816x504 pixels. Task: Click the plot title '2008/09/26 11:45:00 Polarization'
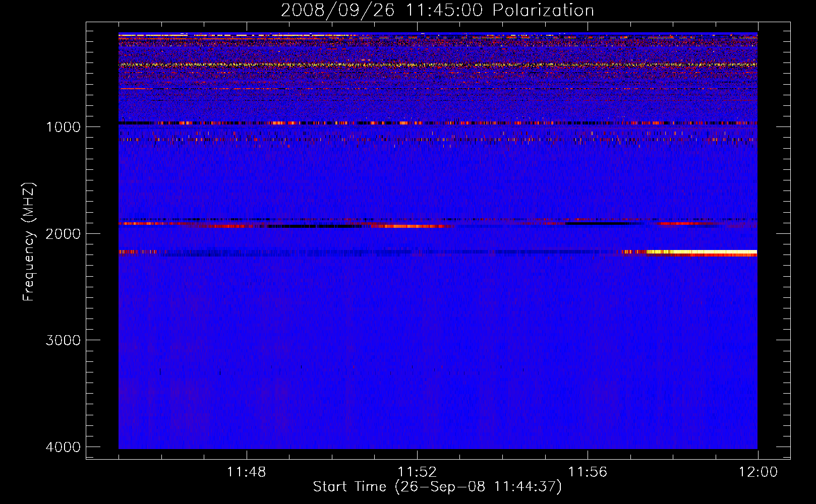437,11
